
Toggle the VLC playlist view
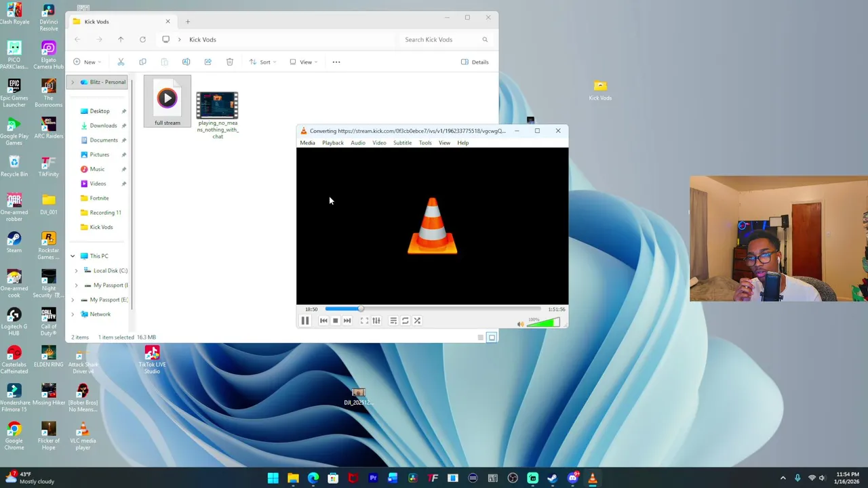point(393,321)
